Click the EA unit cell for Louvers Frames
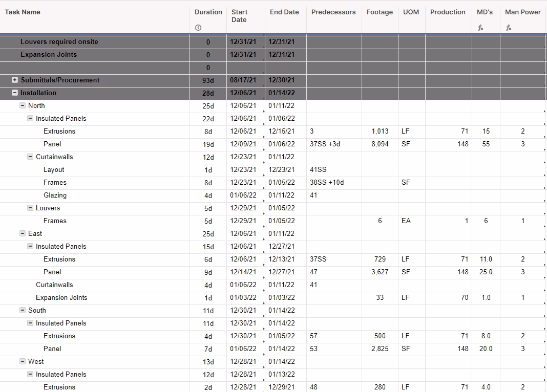Image resolution: width=547 pixels, height=392 pixels. pyautogui.click(x=405, y=221)
